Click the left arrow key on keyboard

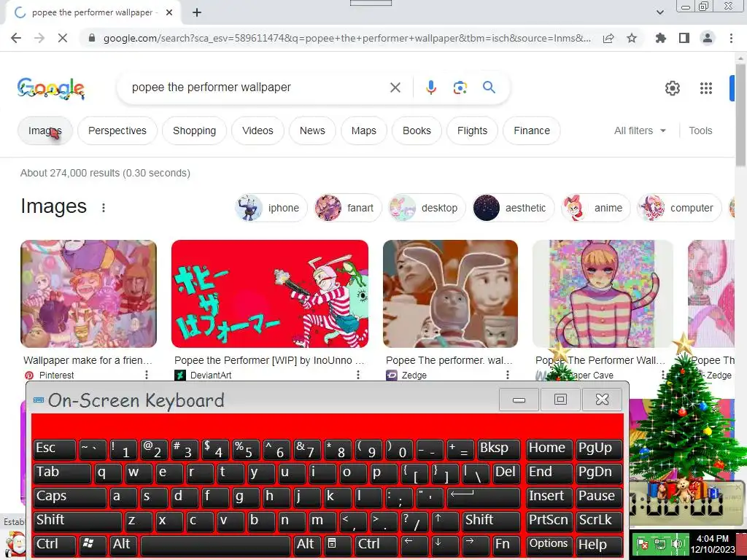pyautogui.click(x=414, y=544)
